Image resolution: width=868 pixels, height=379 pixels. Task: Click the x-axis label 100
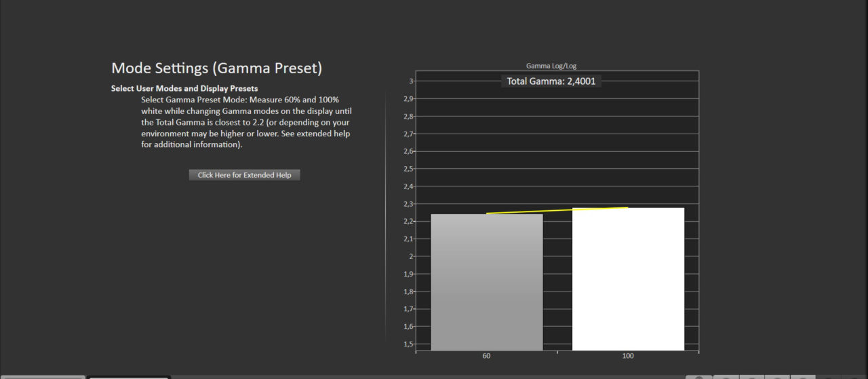628,356
